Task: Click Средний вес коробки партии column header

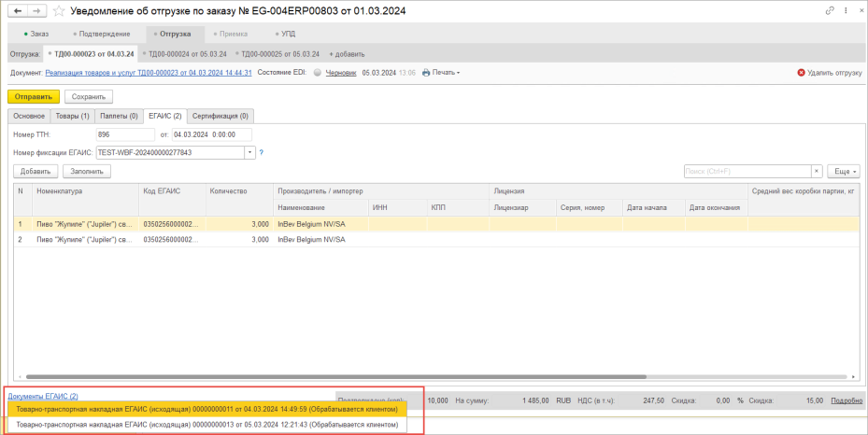Action: coord(804,199)
